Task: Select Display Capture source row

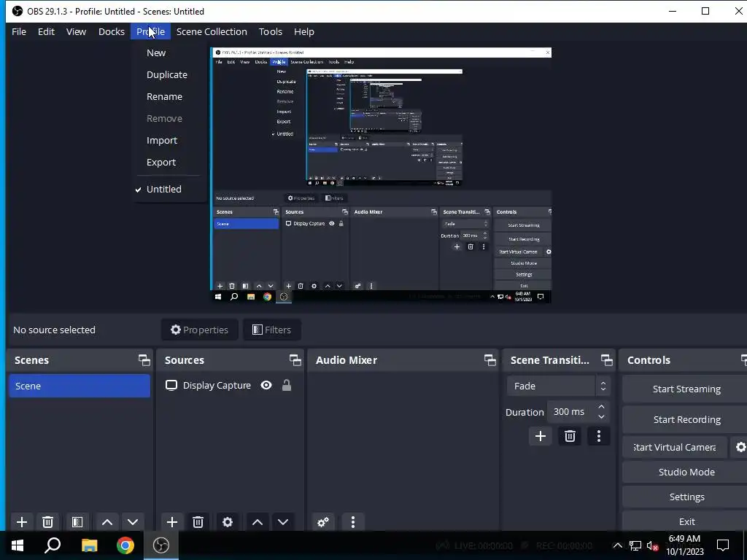Action: coord(231,385)
